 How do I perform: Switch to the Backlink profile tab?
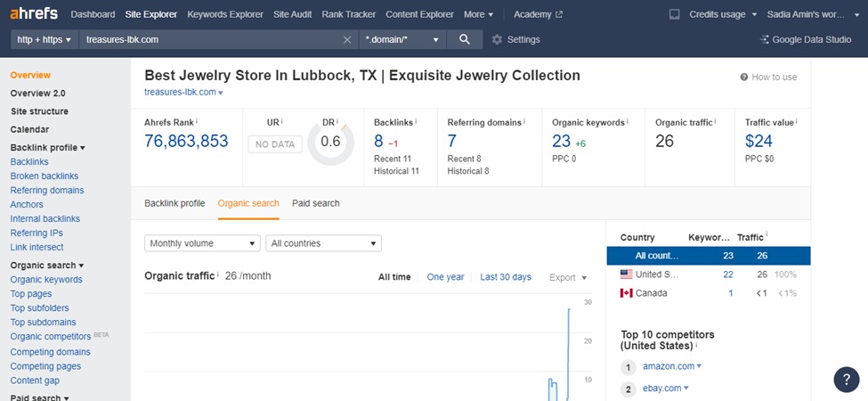tap(174, 203)
